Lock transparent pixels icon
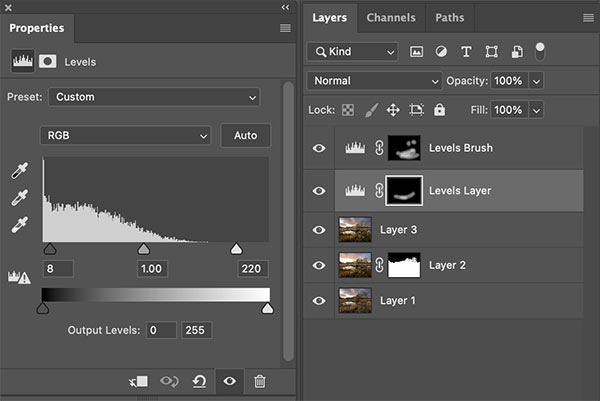Viewport: 600px width, 401px height. [347, 109]
